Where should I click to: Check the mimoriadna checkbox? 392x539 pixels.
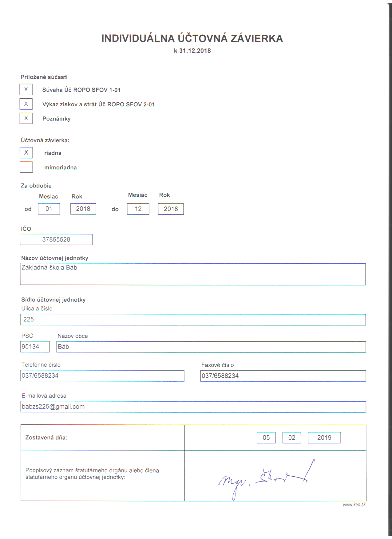[x=26, y=167]
